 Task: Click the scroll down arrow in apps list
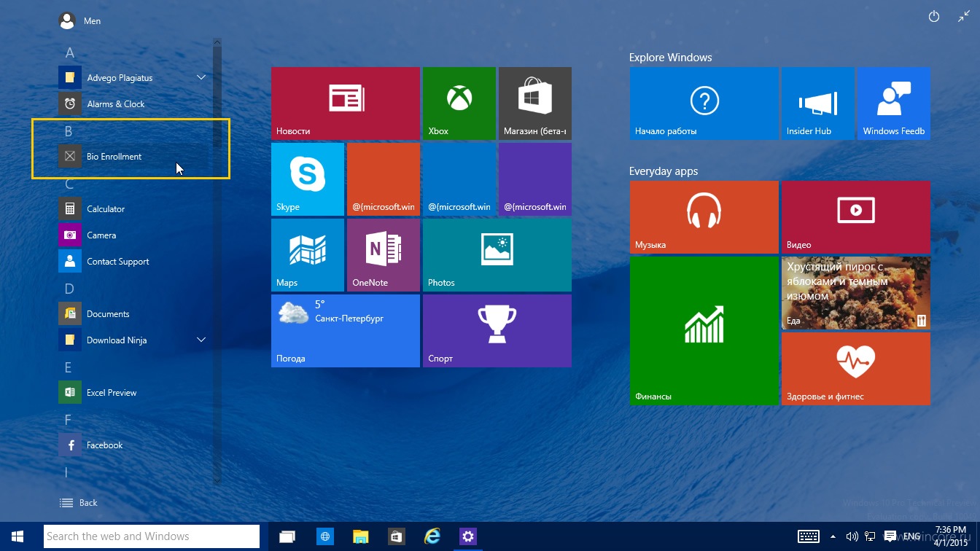pos(217,481)
